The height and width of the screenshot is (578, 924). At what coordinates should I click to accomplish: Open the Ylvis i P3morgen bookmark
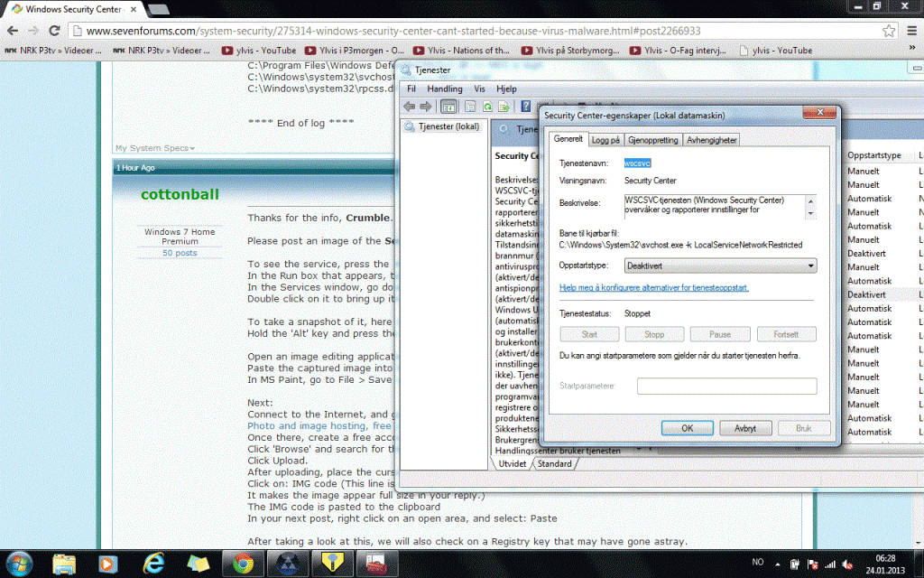(355, 51)
